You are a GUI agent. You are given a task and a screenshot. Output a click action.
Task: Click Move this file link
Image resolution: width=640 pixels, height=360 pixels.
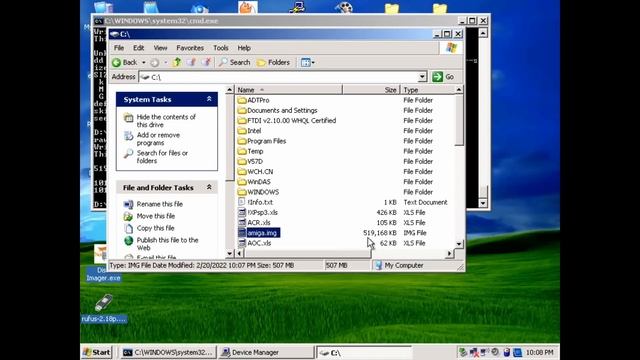156,216
